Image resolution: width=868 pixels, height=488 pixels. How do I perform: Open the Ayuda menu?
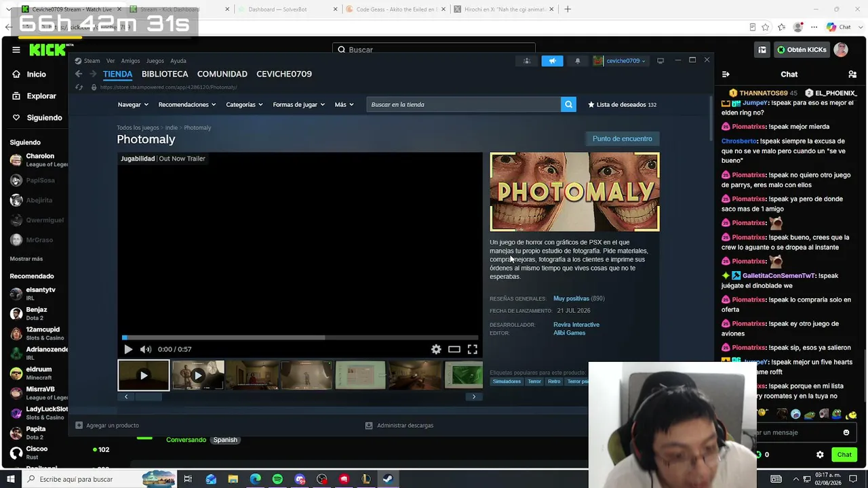click(x=178, y=61)
